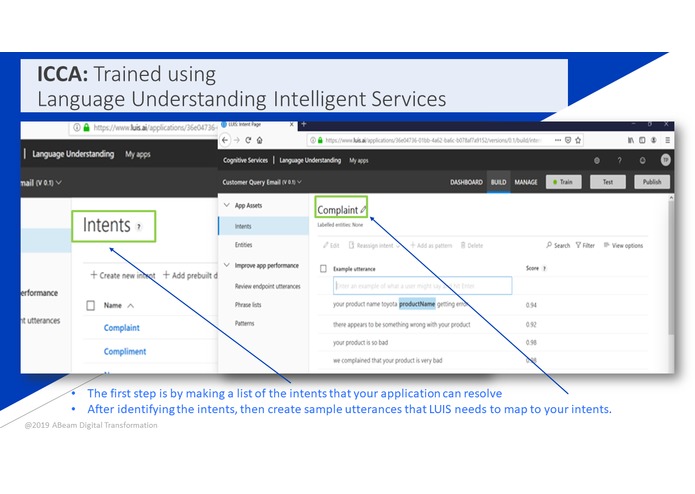Open the page actions three-dot menu
The width and height of the screenshot is (695, 494).
click(558, 140)
